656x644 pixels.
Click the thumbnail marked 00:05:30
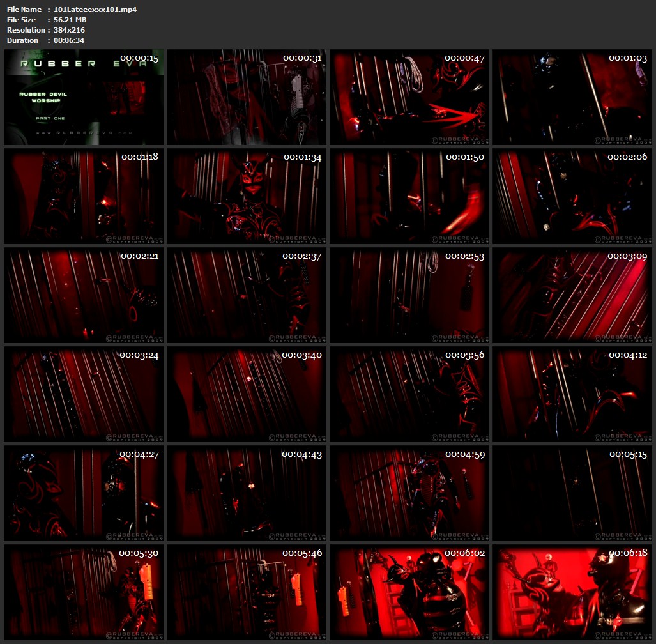click(84, 592)
